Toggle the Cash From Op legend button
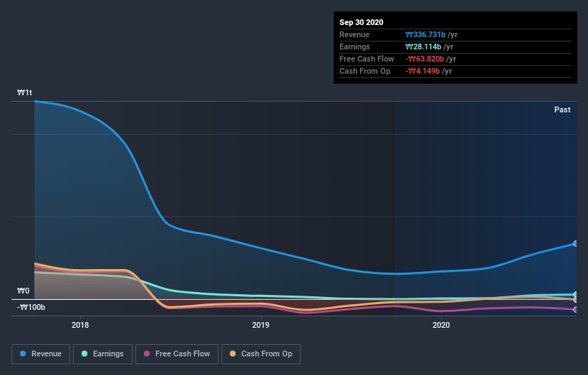 [x=261, y=354]
